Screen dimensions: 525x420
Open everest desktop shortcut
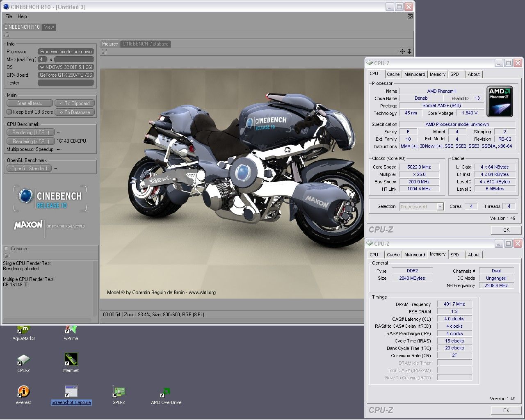point(23,395)
